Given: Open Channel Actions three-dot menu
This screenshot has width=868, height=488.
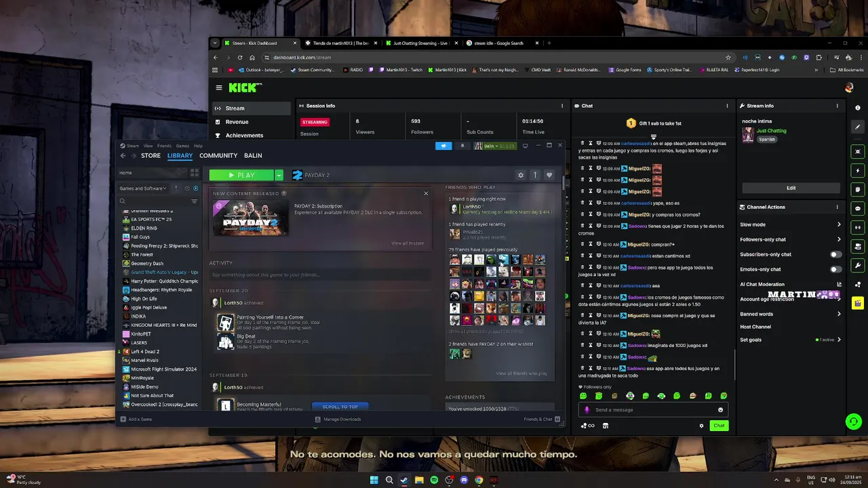Looking at the screenshot, I should 837,207.
